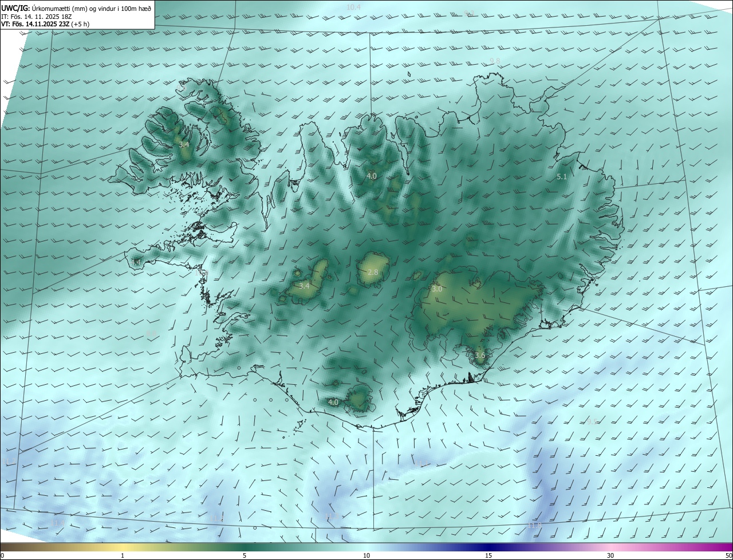733x560 pixels.
Task: Pick the pale yellow colour above the 1 tick
Action: point(123,546)
